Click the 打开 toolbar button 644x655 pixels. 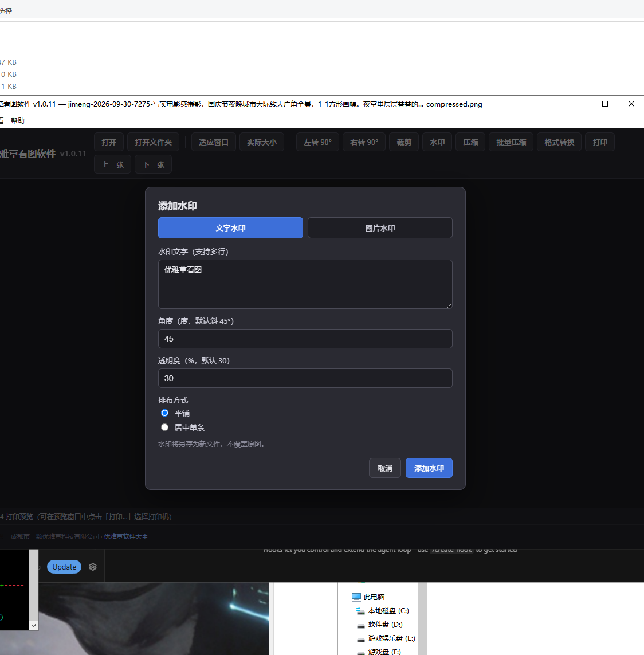point(109,143)
